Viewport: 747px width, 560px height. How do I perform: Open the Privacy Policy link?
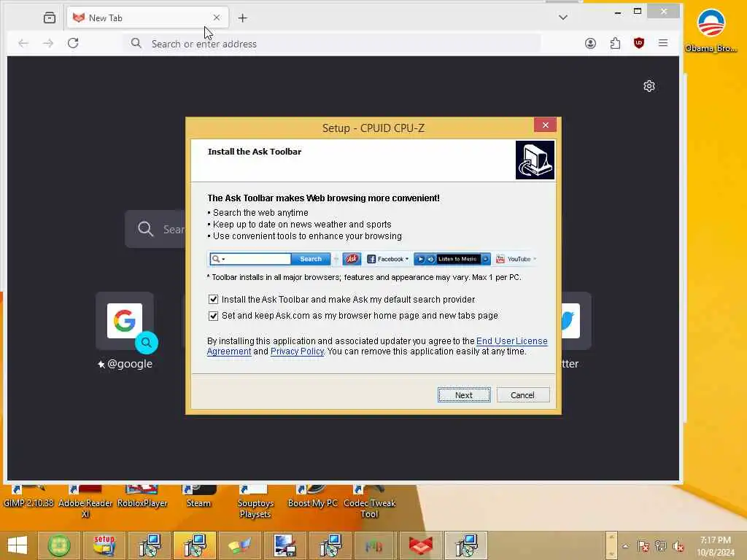tap(297, 351)
